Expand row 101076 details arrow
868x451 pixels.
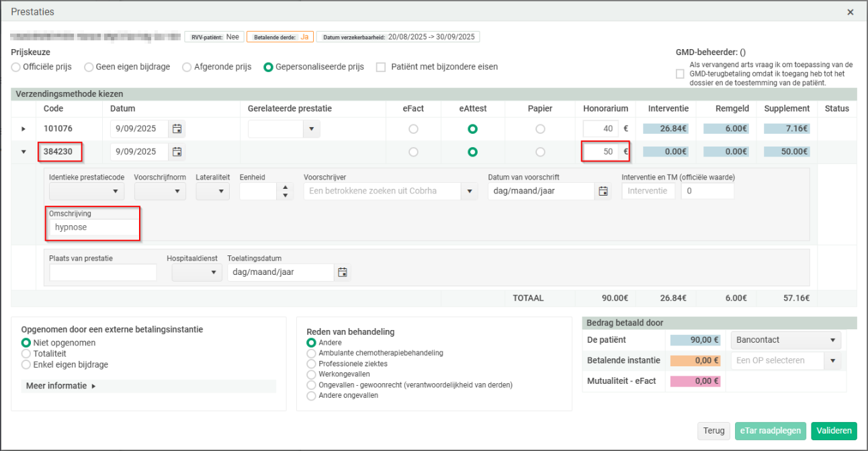coord(24,129)
